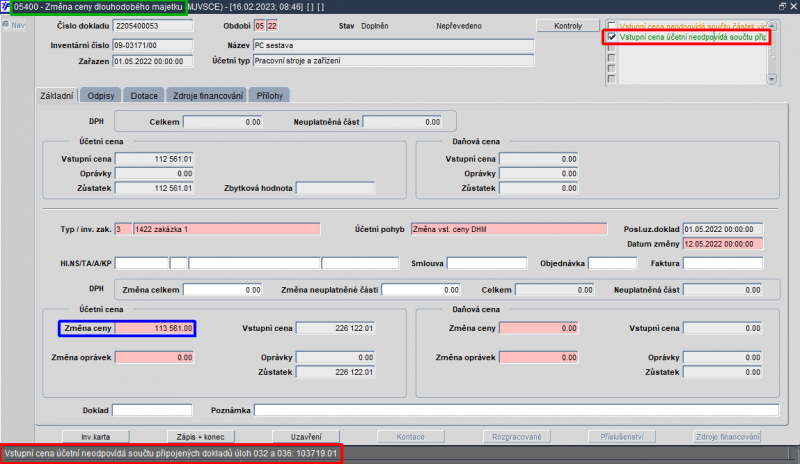The image size is (800, 464).
Task: Open the Zdroje financování tab
Action: click(x=207, y=95)
